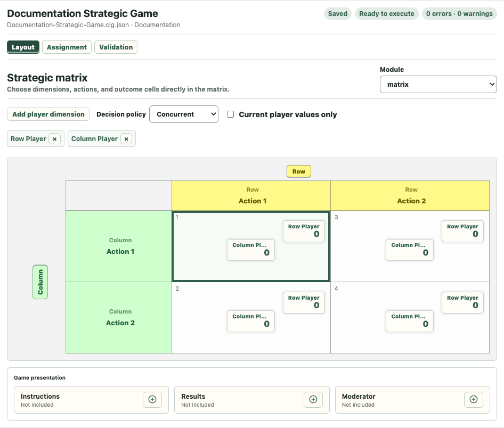Switch to the Assignment tab
504x428 pixels.
point(67,47)
